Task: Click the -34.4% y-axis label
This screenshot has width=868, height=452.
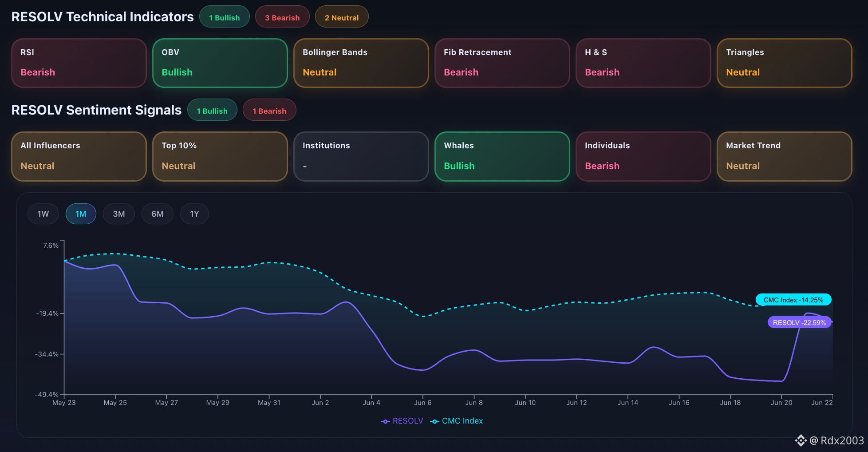Action: click(x=47, y=354)
